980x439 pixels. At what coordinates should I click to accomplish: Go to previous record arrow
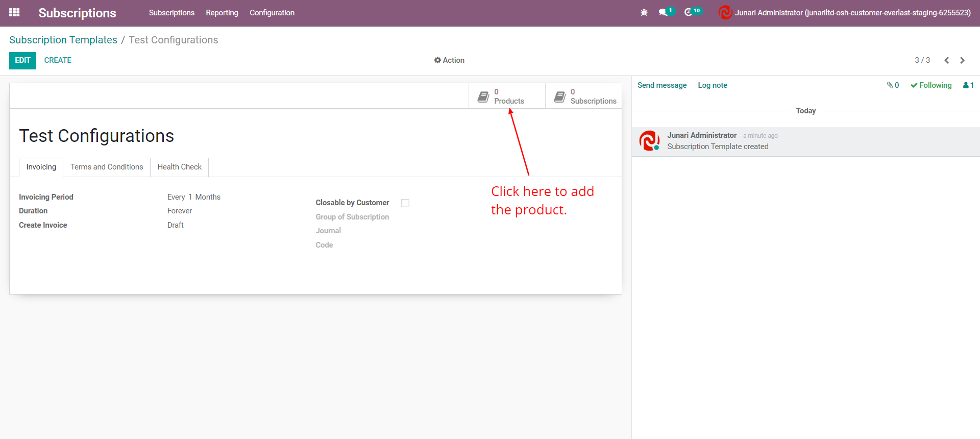[946, 60]
